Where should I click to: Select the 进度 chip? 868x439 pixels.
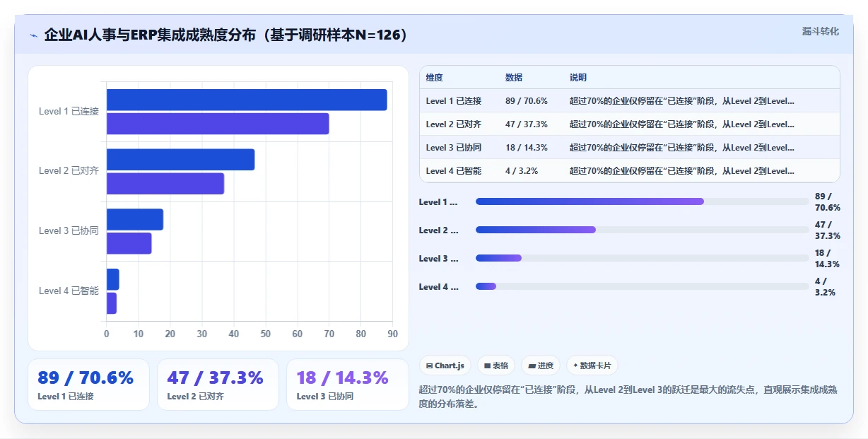541,365
